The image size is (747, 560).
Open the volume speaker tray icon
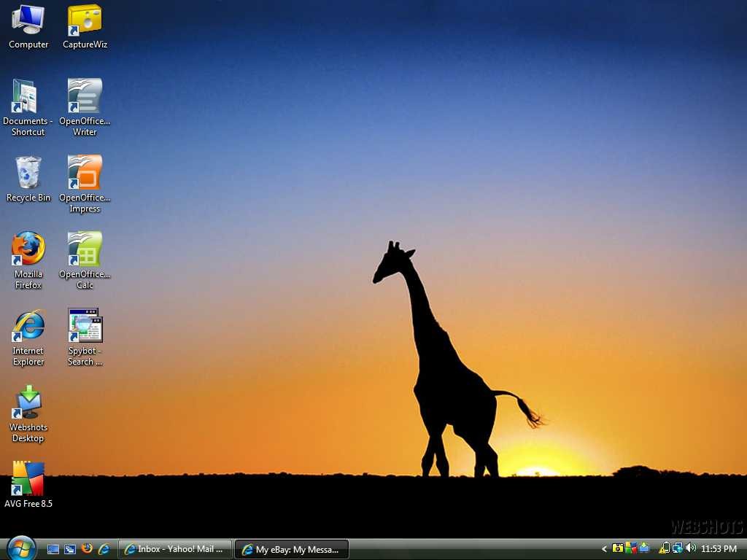click(691, 548)
